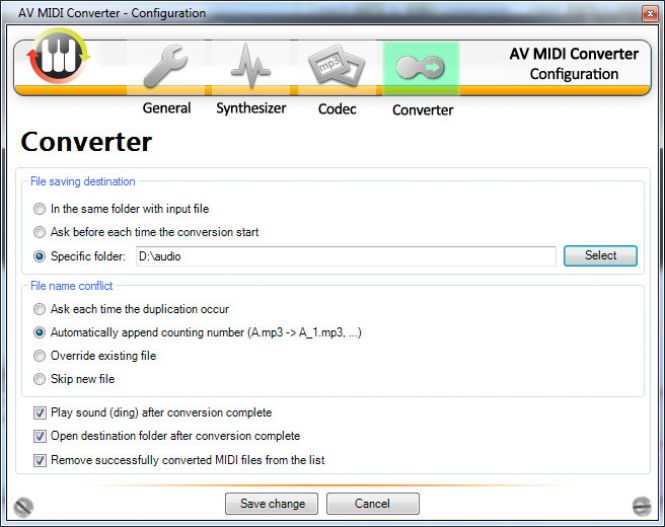Disable play sound (ding) after conversion
This screenshot has width=665, height=527.
[x=40, y=412]
